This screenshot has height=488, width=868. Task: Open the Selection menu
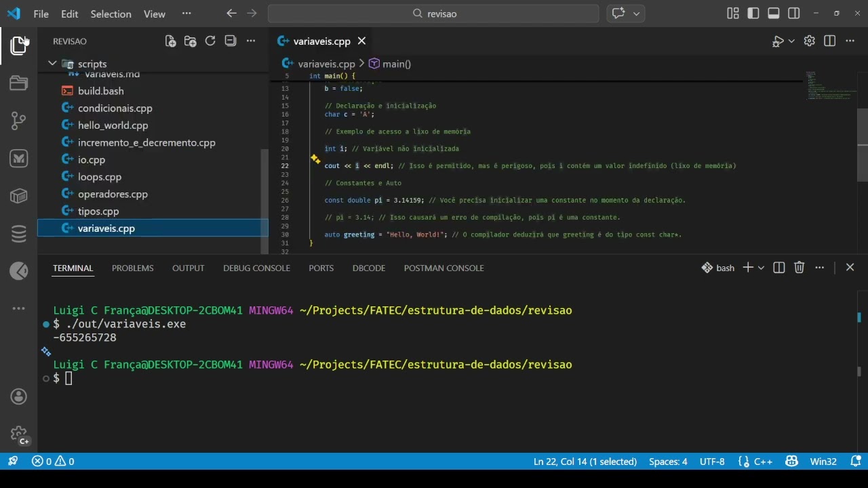coord(111,14)
